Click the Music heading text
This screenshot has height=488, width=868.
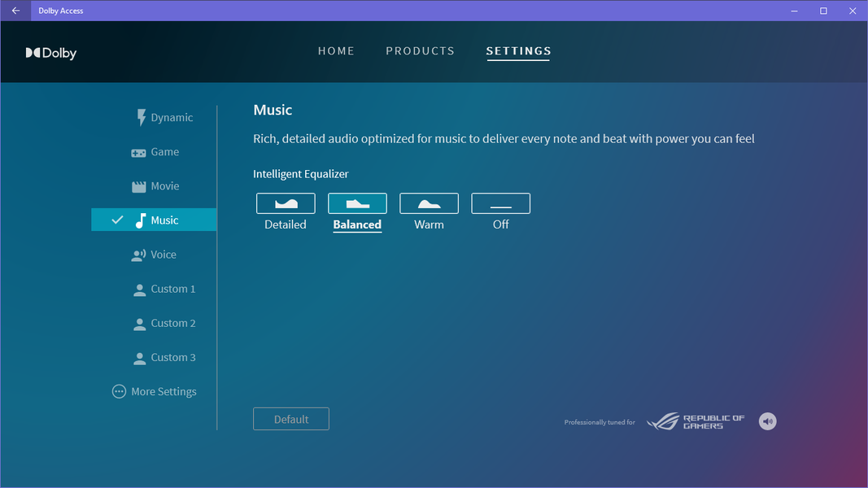pyautogui.click(x=273, y=110)
